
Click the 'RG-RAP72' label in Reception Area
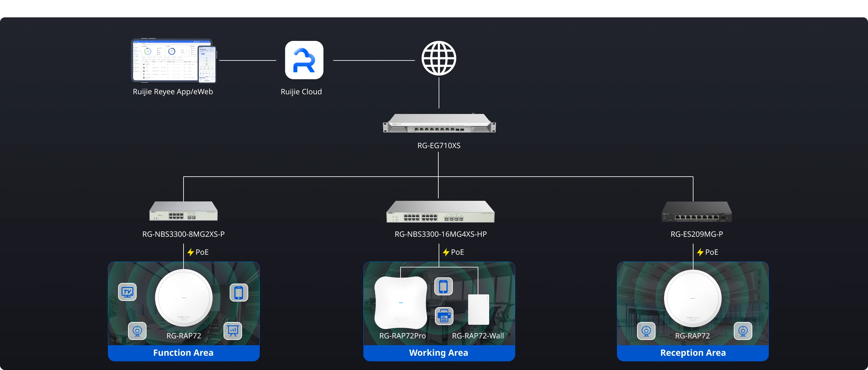point(693,336)
